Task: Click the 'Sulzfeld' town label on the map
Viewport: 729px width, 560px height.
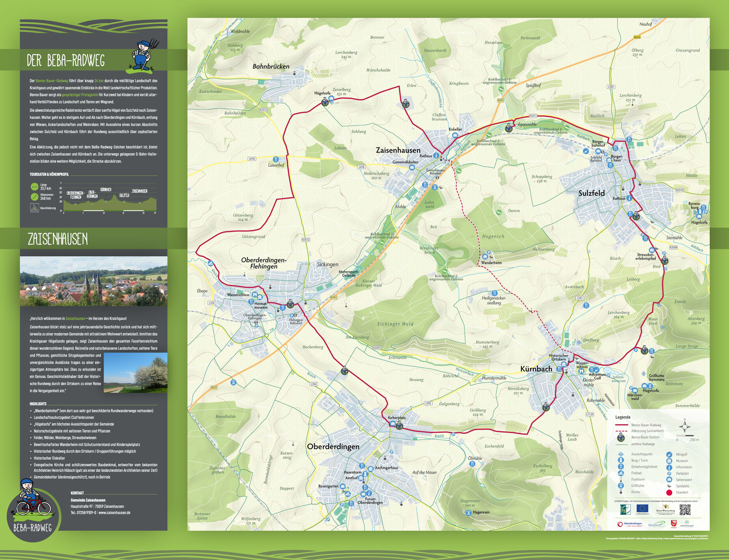Action: click(591, 193)
